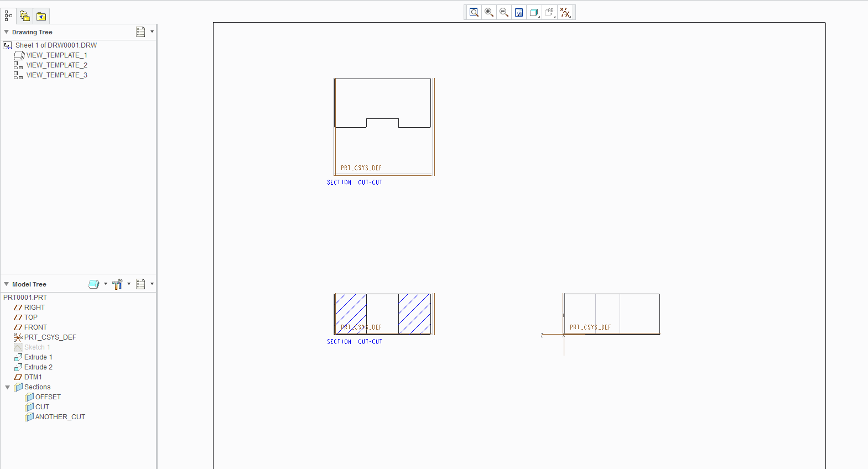Click PRT_CSYS_DEF label in right view

pyautogui.click(x=590, y=327)
